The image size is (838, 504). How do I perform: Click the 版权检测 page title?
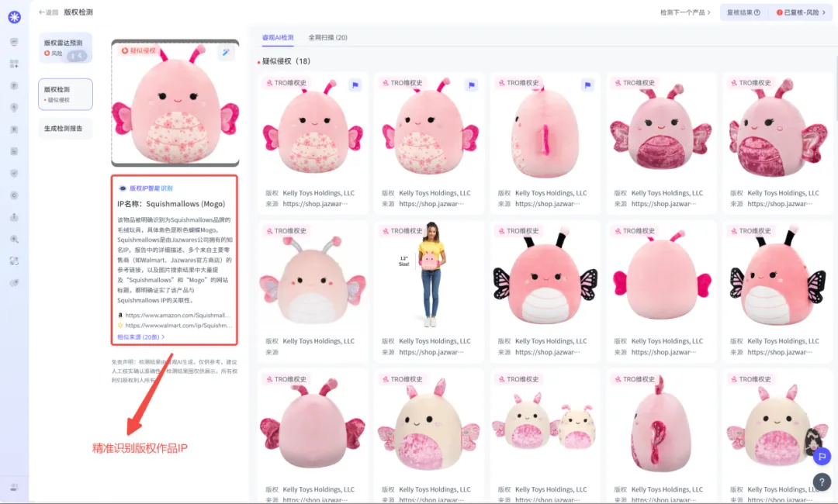78,12
